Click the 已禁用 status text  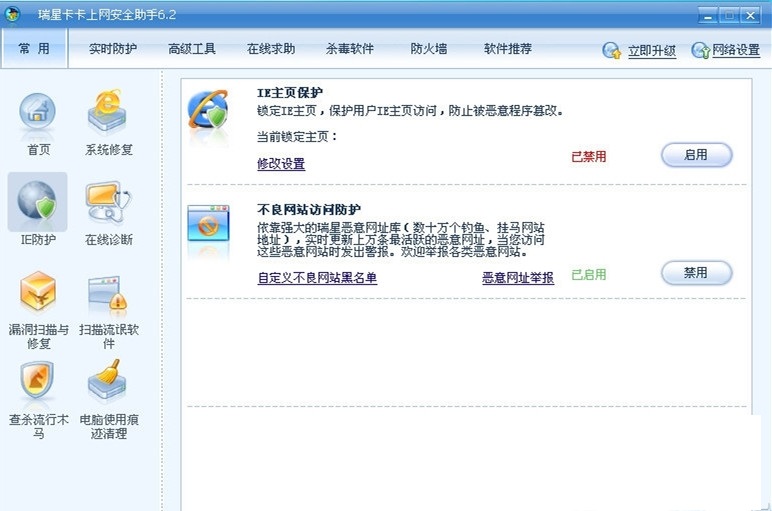coord(589,157)
